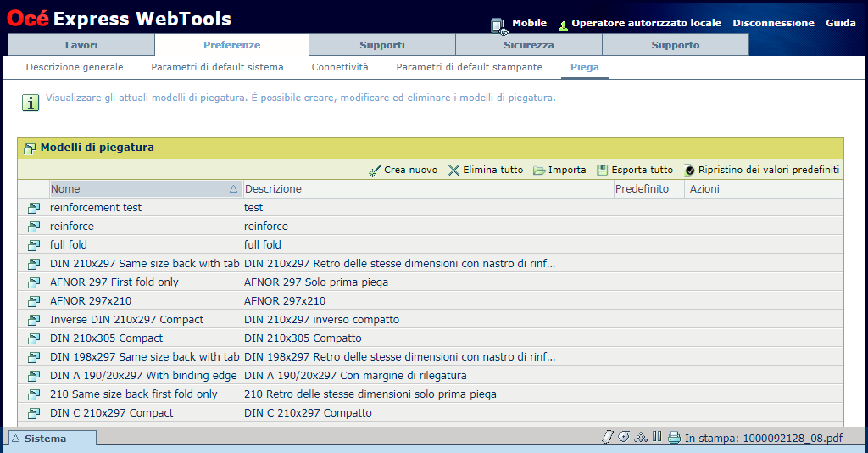Click the Importa folder icon
The image size is (868, 453).
(539, 171)
